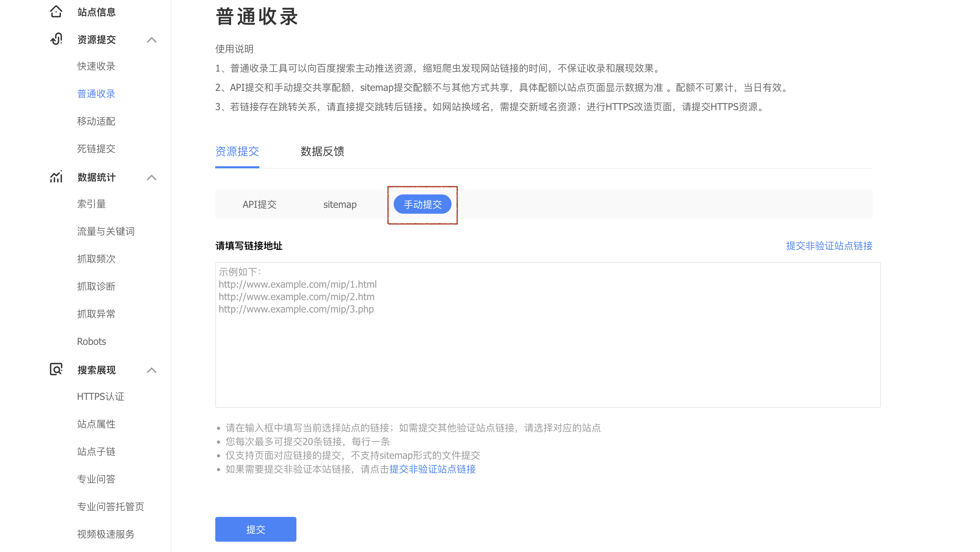Image resolution: width=980 pixels, height=552 pixels.
Task: Click the 搜索展现 magnifier icon
Action: (x=56, y=369)
